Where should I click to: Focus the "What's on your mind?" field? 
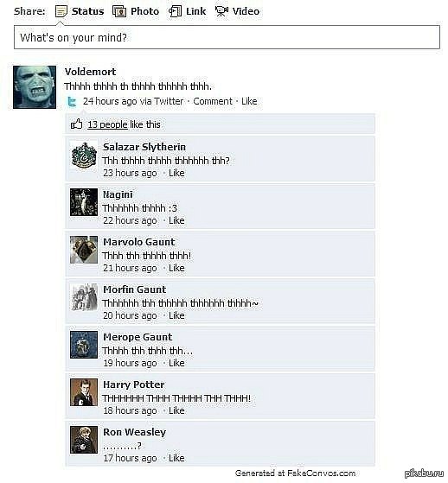click(227, 37)
